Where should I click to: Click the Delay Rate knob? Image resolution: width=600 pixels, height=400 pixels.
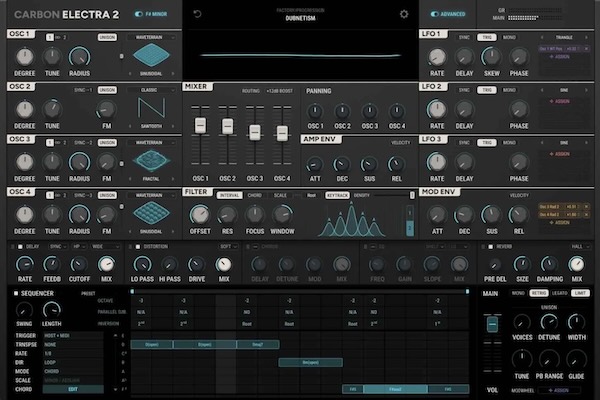pos(24,264)
